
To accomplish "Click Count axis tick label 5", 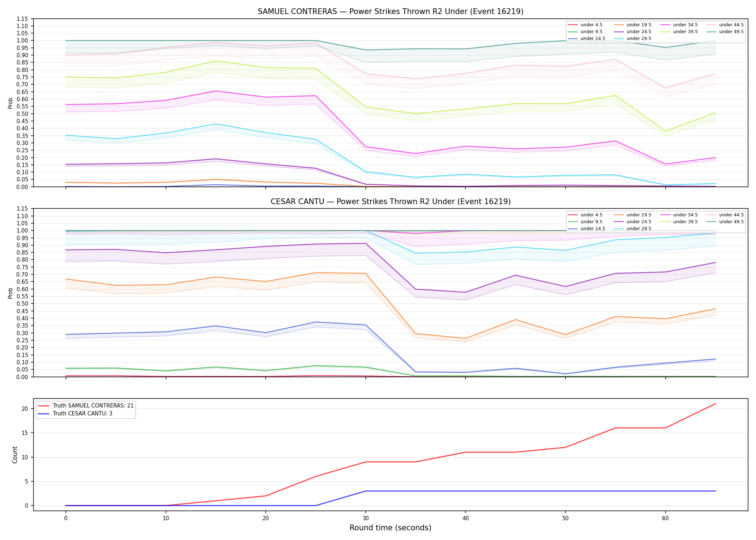I will coord(26,482).
